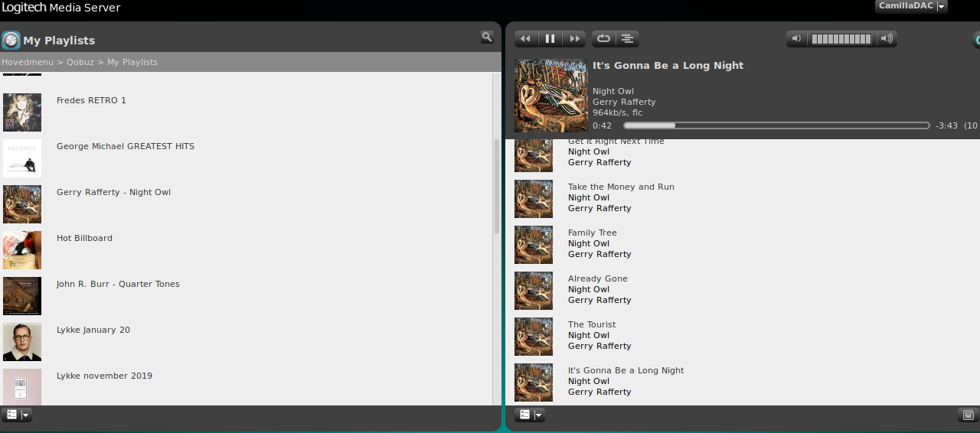980x433 pixels.
Task: Click the home knob icon beside My Playlists
Action: pos(11,41)
